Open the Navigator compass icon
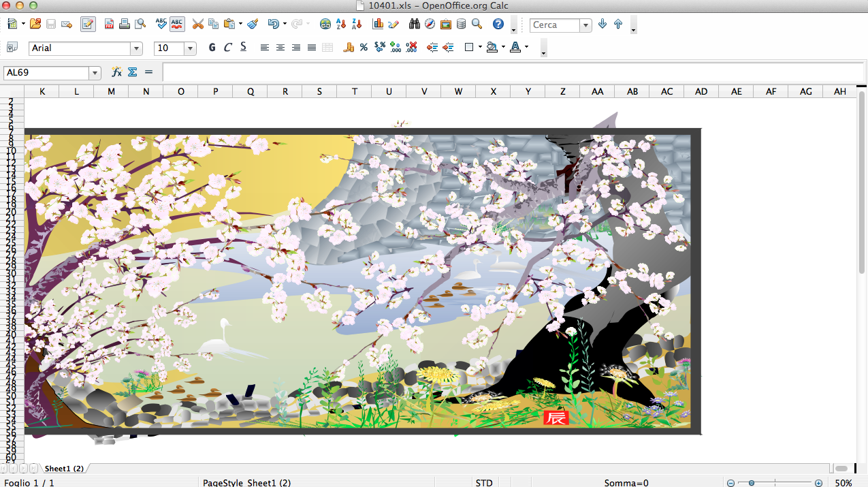Screen dimensions: 868x487 pyautogui.click(x=430, y=25)
